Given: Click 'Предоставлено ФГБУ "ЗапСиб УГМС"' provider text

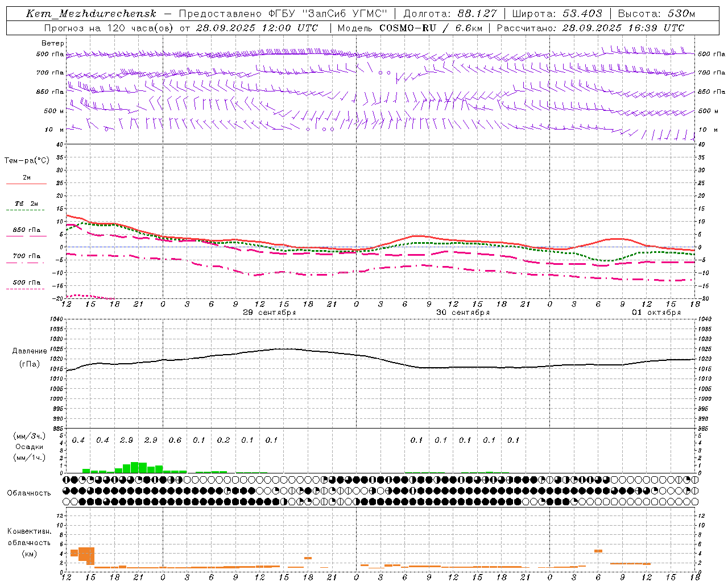Looking at the screenshot, I should pyautogui.click(x=283, y=14).
